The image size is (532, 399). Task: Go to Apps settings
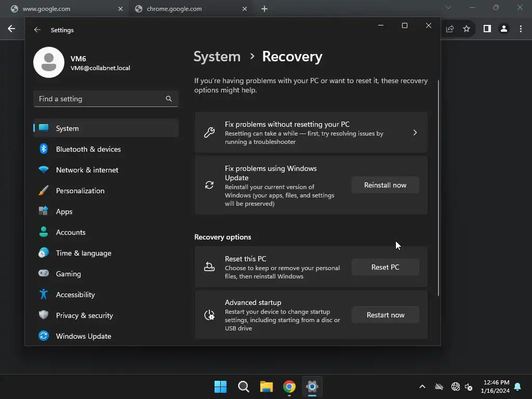(106, 211)
